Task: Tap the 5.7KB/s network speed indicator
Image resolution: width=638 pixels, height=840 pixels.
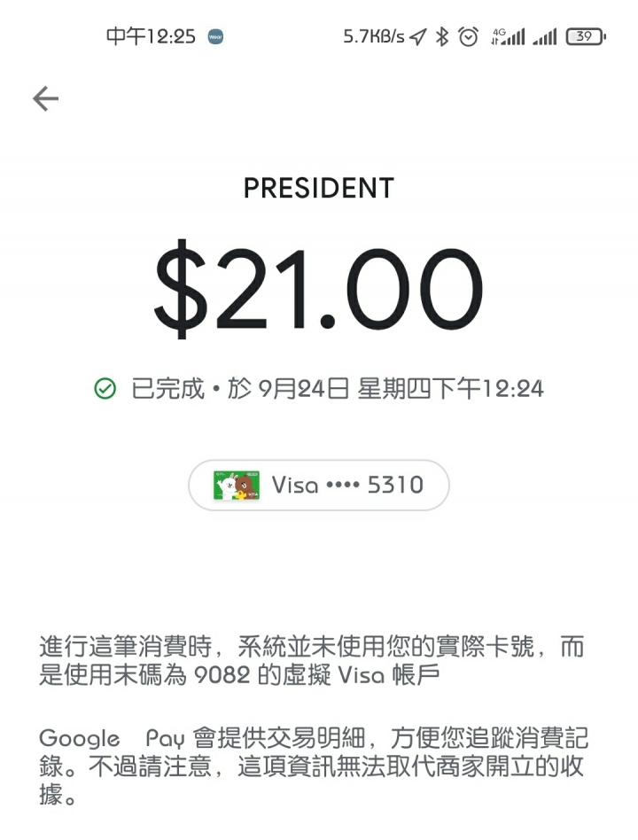Action: (x=374, y=37)
